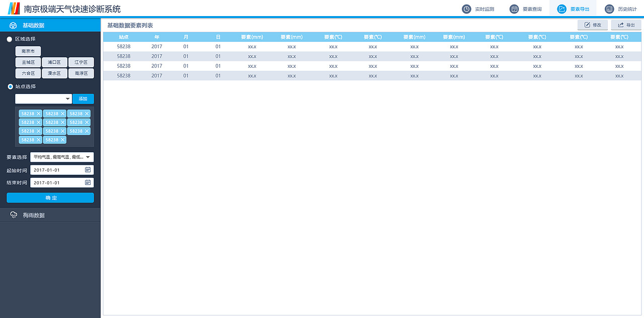The width and height of the screenshot is (644, 318).
Task: Open the station selection combo box
Action: tap(44, 99)
